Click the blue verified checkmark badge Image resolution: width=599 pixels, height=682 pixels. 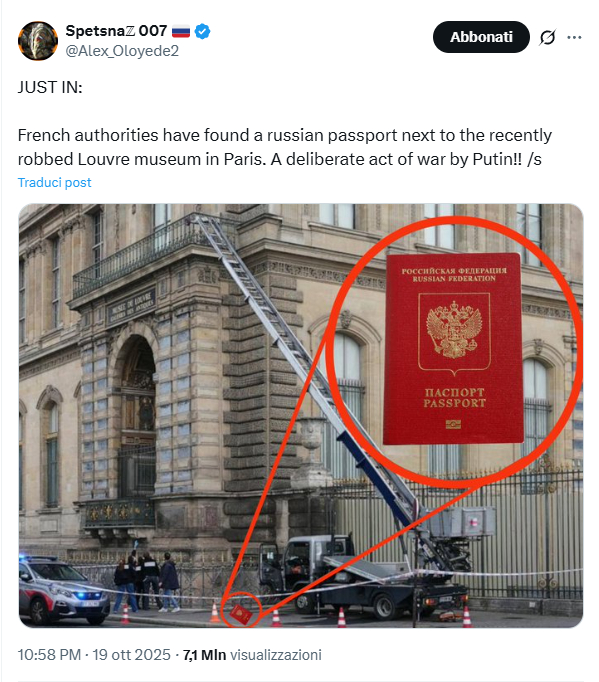click(x=202, y=31)
